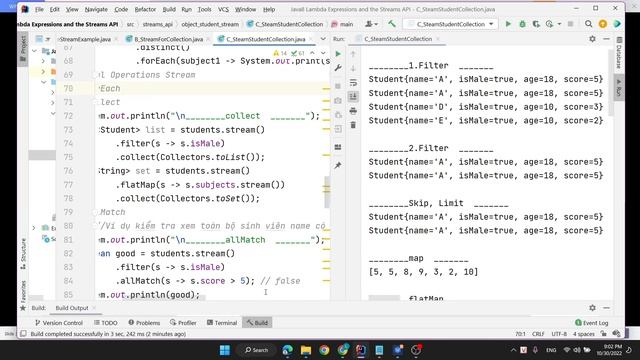Click the CRLF line separator status entry

coord(538,334)
